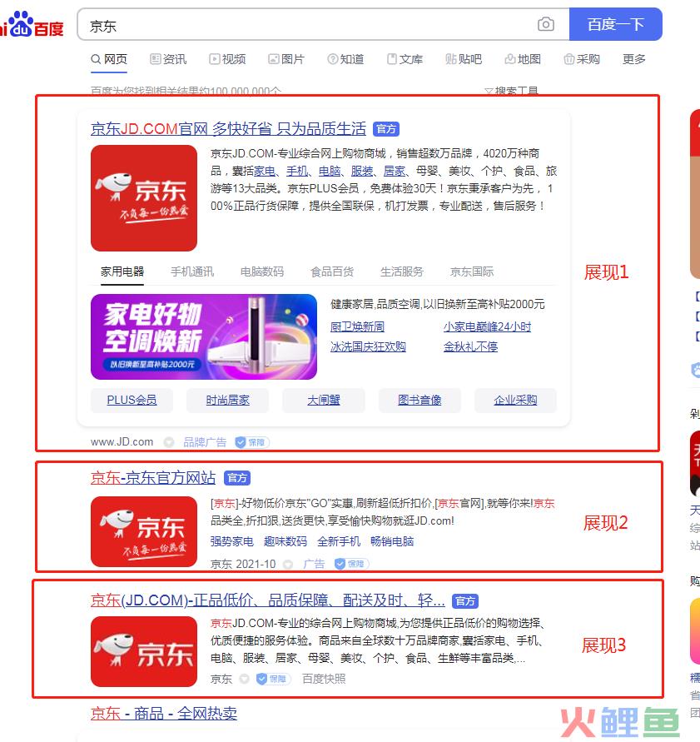The width and height of the screenshot is (700, 742).
Task: Open the 地图 tab
Action: (523, 59)
